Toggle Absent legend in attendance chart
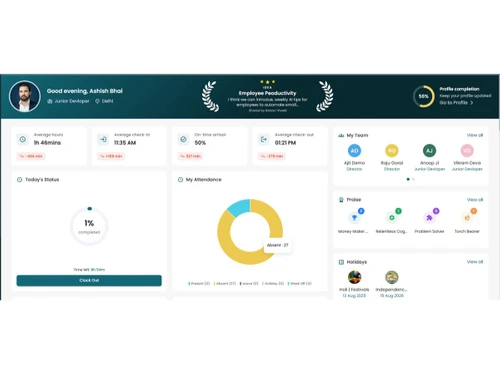Screen dimensions: 500x375 [x=225, y=284]
